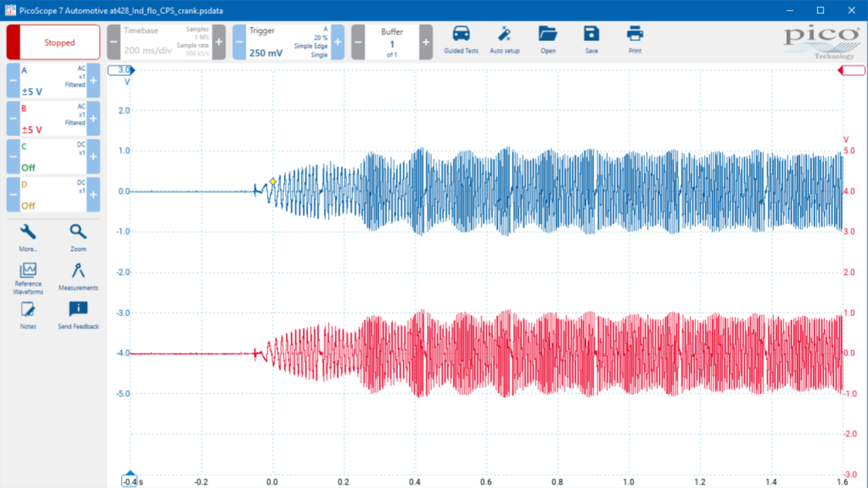The width and height of the screenshot is (868, 488).
Task: Open Trigger 250 mV settings panel
Action: pos(288,42)
